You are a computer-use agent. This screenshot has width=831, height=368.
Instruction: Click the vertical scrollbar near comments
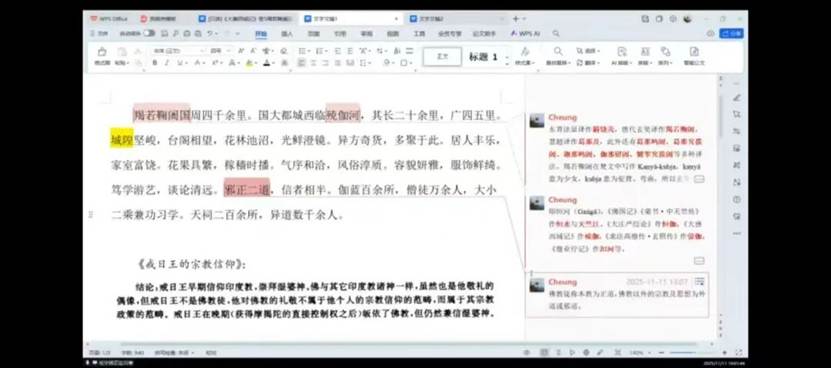click(720, 117)
